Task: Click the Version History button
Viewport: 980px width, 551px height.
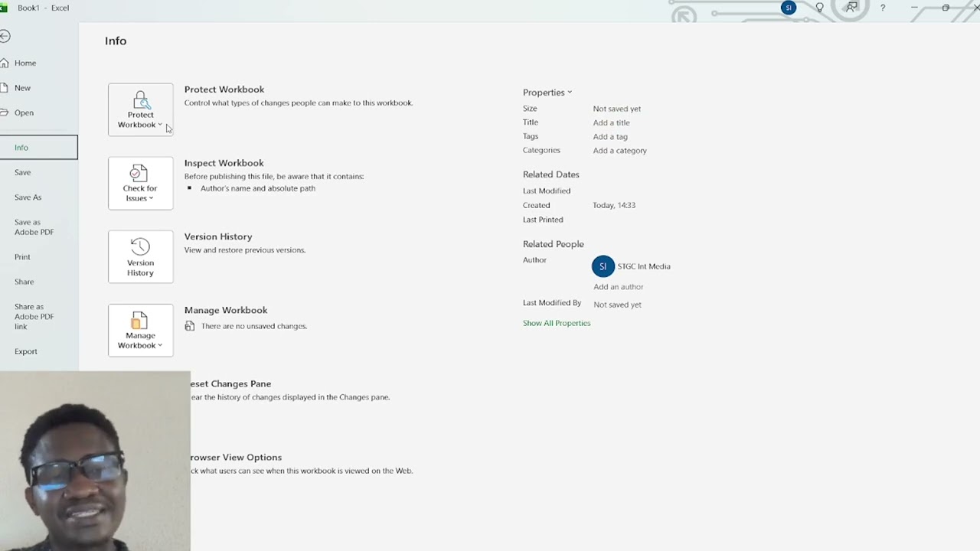Action: pos(140,256)
